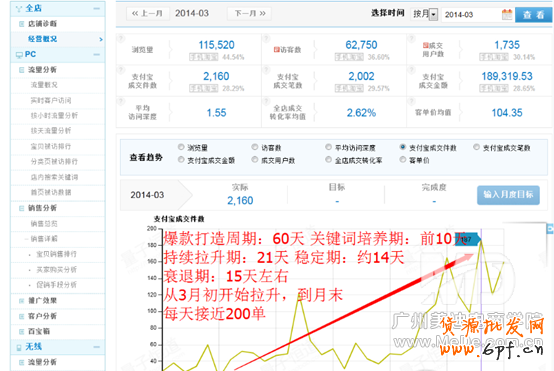Collapse the 无线 sidebar section
Screen dimensions: 554x371
click(96, 347)
